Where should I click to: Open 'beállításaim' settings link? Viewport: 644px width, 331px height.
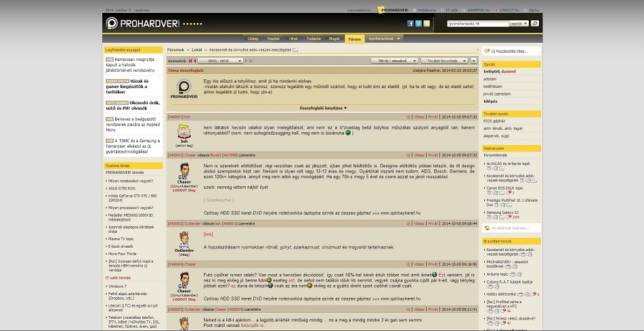[493, 86]
